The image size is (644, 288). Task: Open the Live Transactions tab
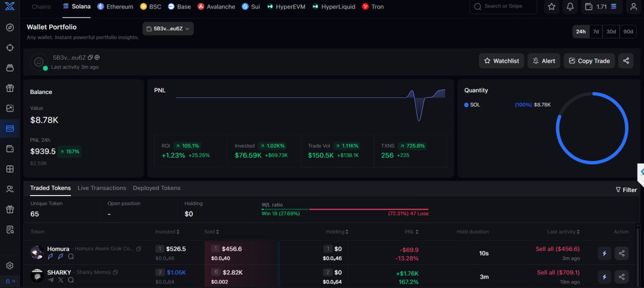tap(102, 188)
